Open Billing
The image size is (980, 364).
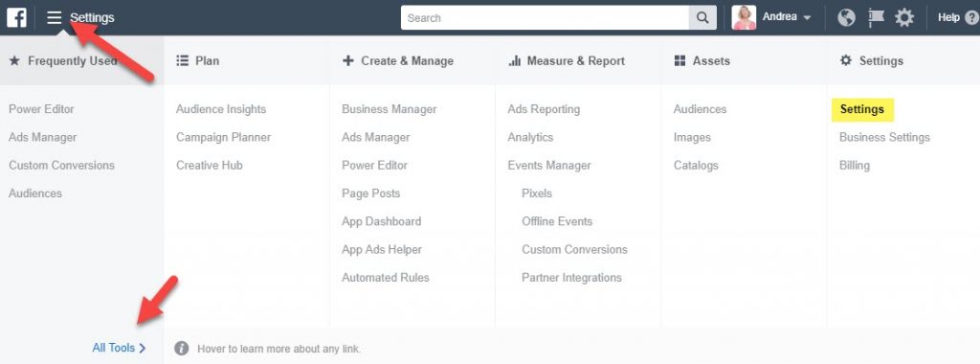click(x=855, y=165)
